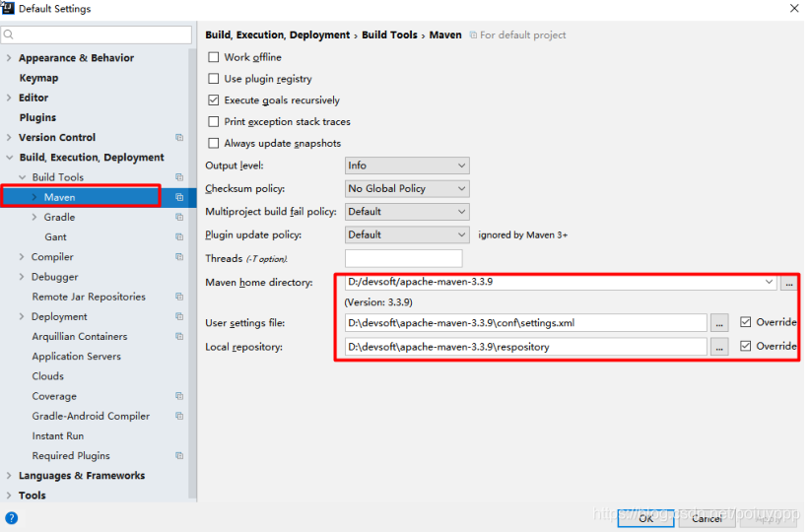
Task: Open Multiproject build fail policy dropdown
Action: 407,212
